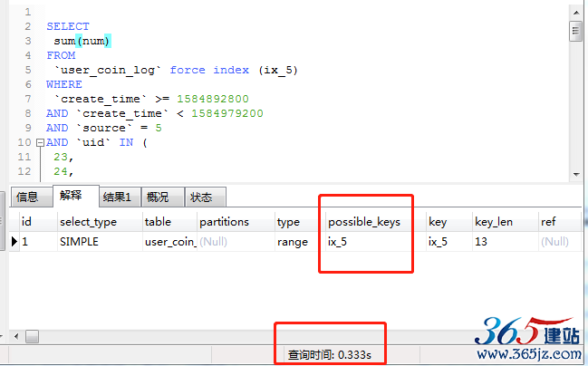Select the SIMPLE cell in the result row
The image size is (588, 366).
pyautogui.click(x=80, y=242)
